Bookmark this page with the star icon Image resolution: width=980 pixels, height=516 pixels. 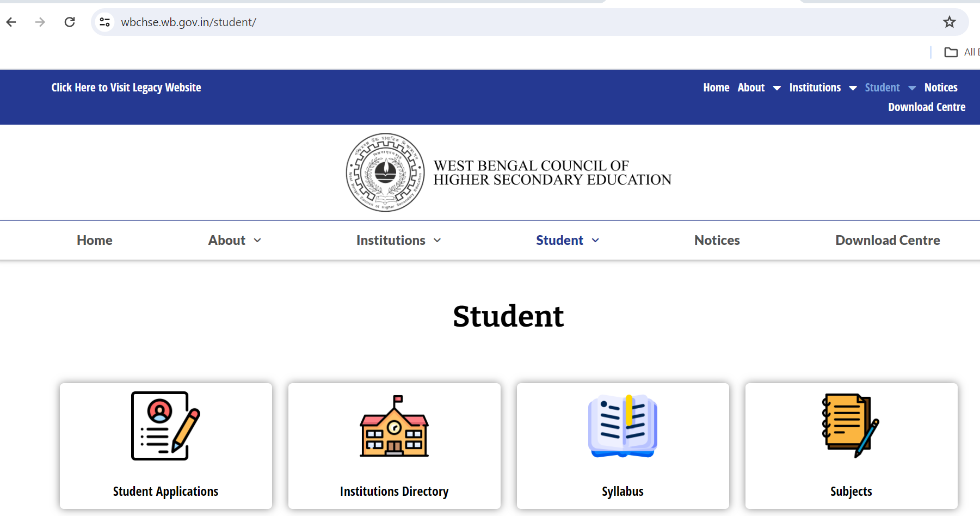pyautogui.click(x=950, y=22)
